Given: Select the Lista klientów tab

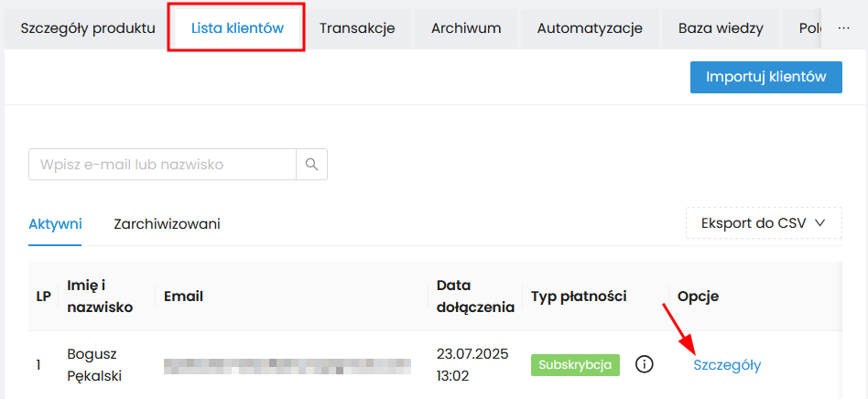Looking at the screenshot, I should point(237,28).
